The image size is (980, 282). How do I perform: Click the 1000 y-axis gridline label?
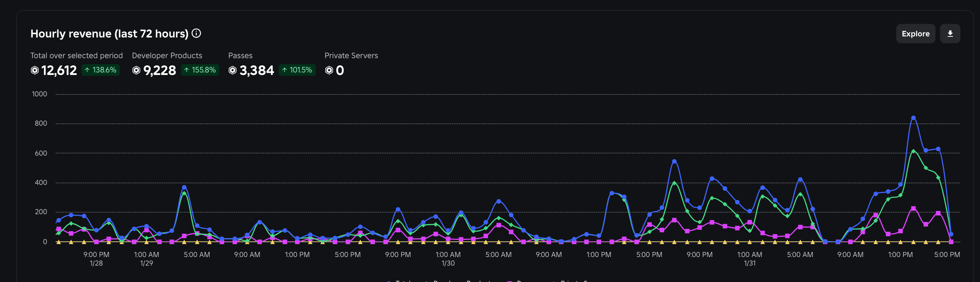tap(40, 94)
